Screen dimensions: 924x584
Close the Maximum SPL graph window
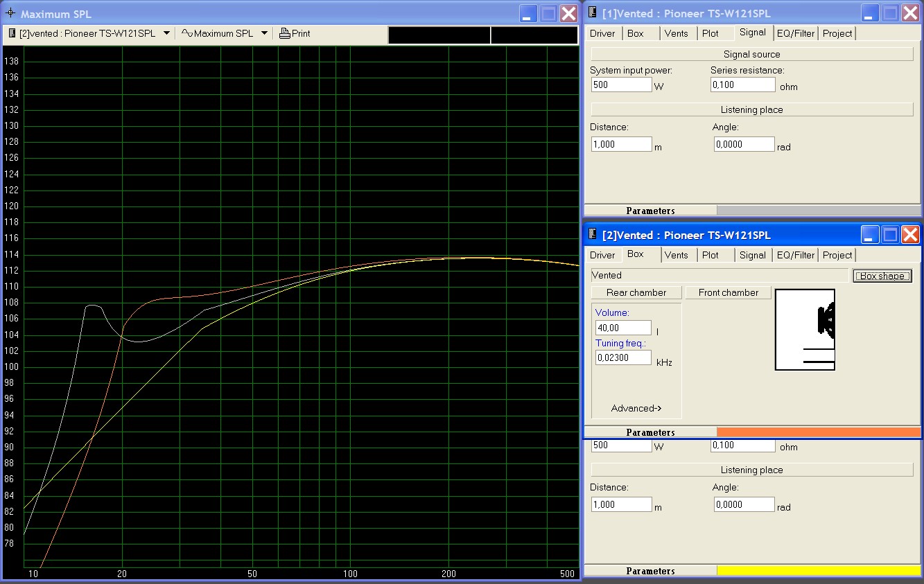click(568, 13)
